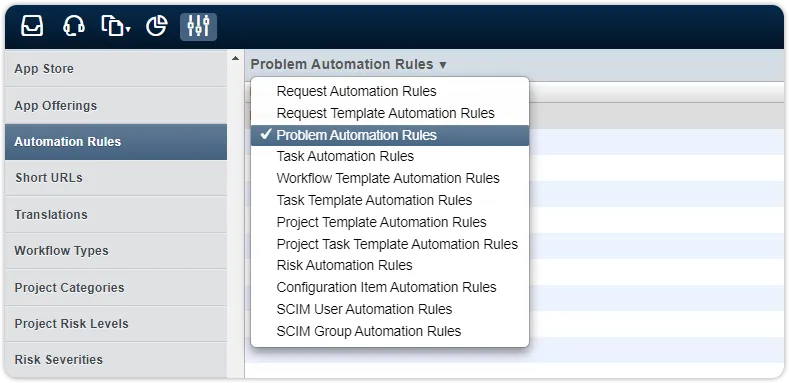Viewport: 789px width, 383px height.
Task: Select Project Template Automation Rules option
Action: [x=390, y=222]
